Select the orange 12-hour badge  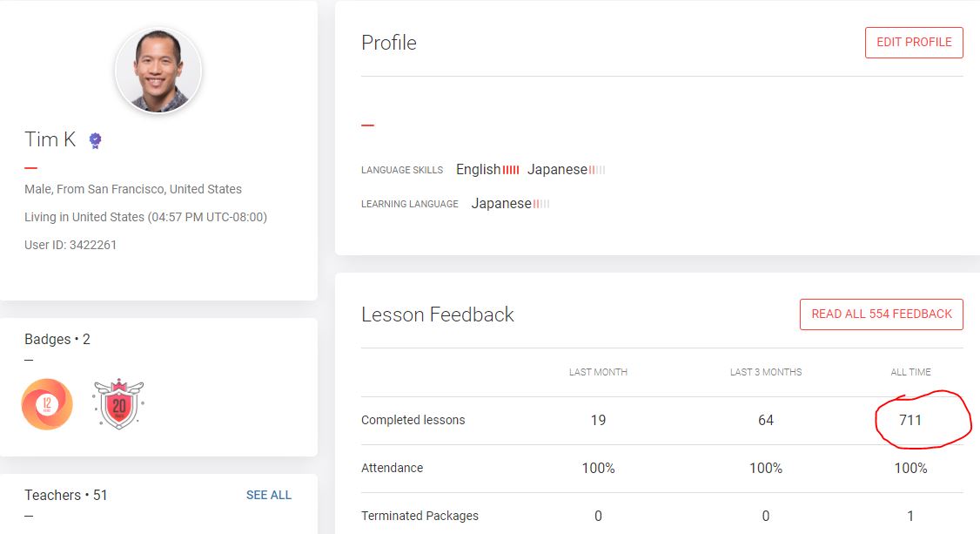click(47, 404)
